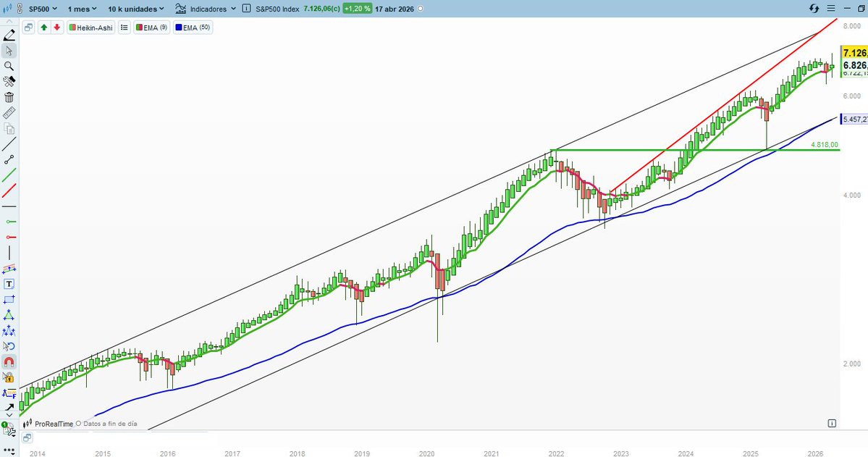The height and width of the screenshot is (457, 868).
Task: Click the Heikin-Ashi color swatch
Action: (x=72, y=27)
